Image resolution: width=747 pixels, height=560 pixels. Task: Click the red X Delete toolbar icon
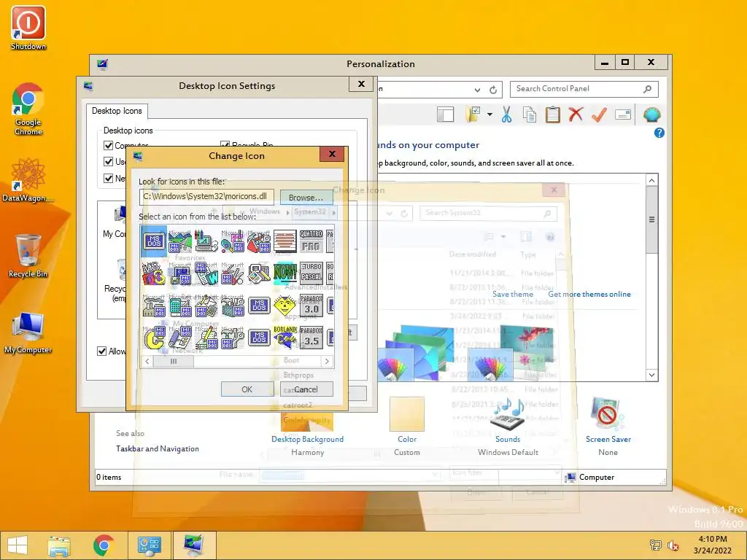point(576,114)
